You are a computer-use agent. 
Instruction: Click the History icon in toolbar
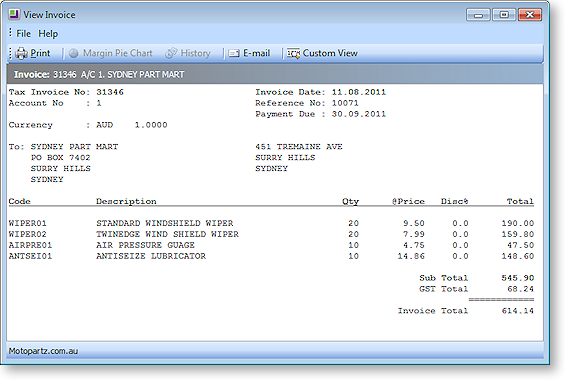[171, 53]
